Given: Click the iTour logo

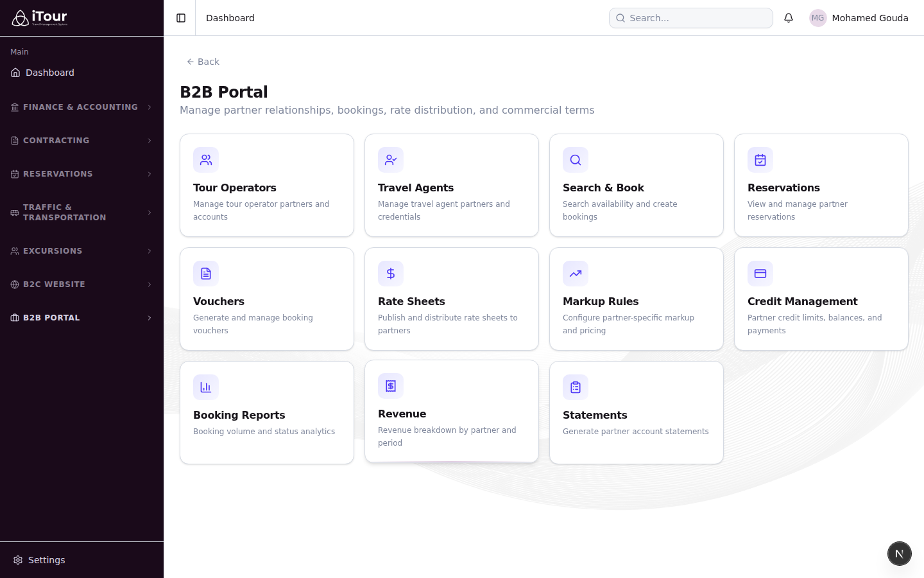Looking at the screenshot, I should pyautogui.click(x=40, y=18).
